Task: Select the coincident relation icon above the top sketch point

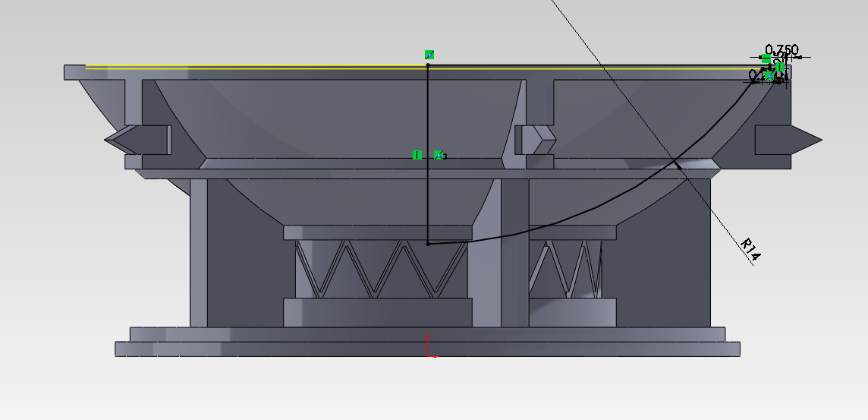Action: tap(429, 54)
